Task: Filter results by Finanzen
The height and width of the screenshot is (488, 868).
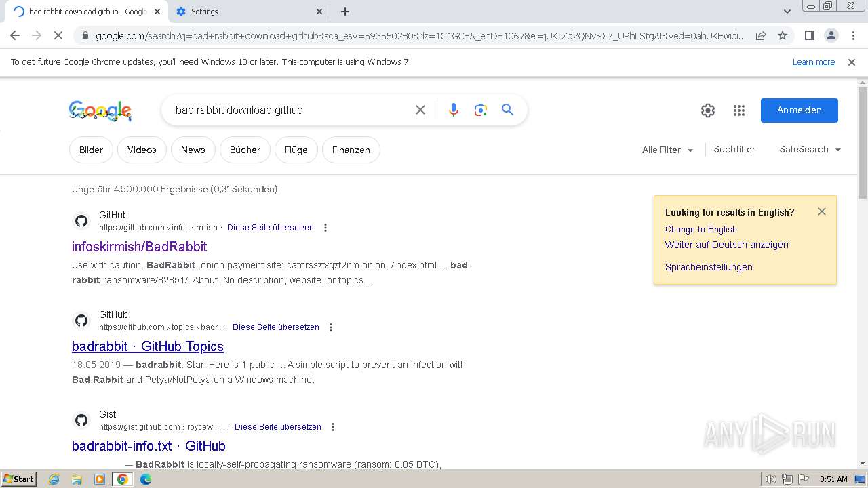Action: pyautogui.click(x=351, y=150)
